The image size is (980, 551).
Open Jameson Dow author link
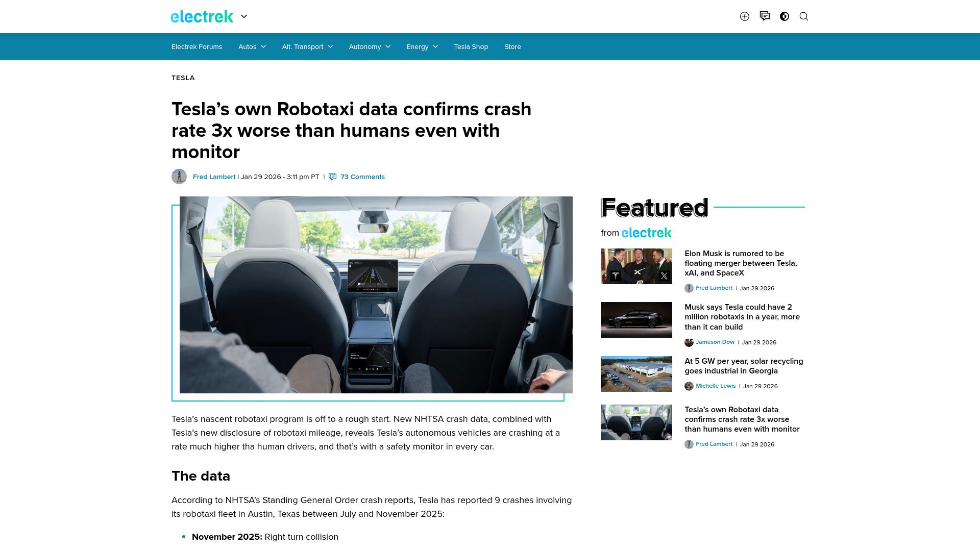tap(715, 342)
